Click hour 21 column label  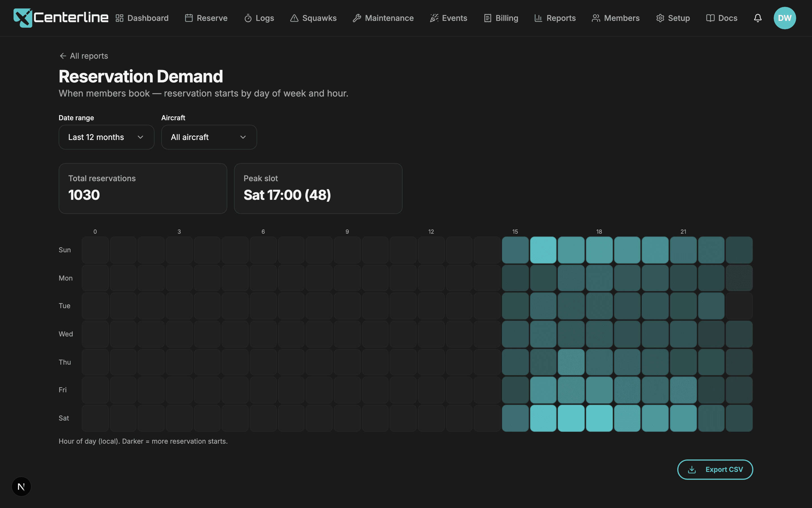pos(683,231)
